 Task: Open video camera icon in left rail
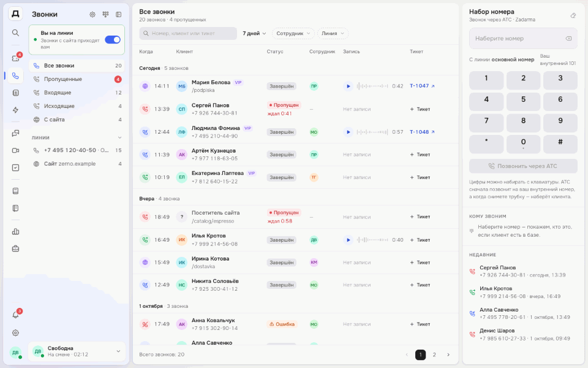click(x=15, y=151)
